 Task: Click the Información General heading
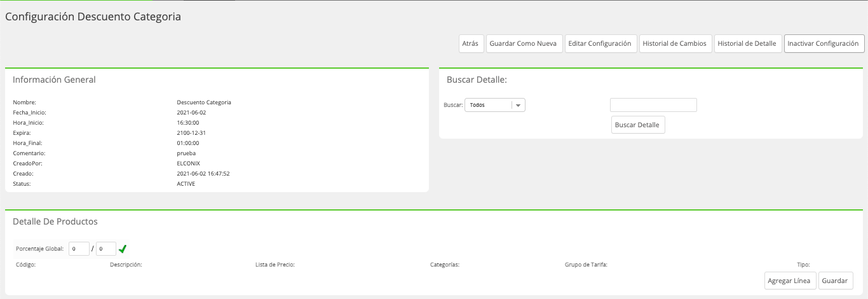tap(54, 80)
